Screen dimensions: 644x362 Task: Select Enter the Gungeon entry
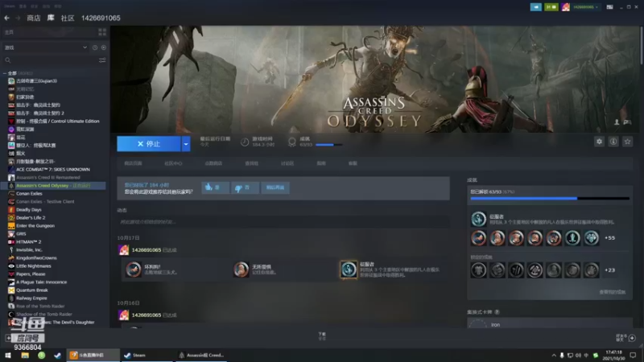tap(35, 226)
